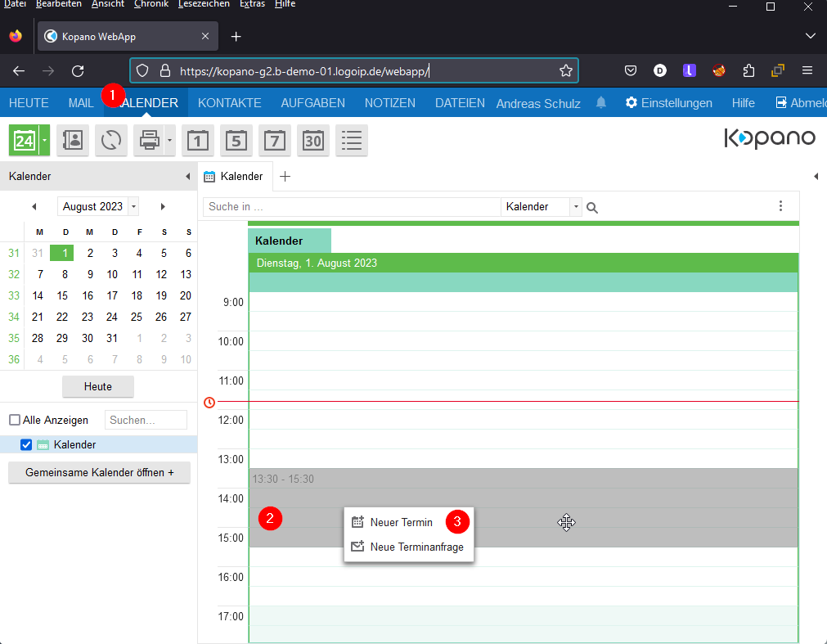Add a new tab with plus beside Kalender tab

pos(285,177)
